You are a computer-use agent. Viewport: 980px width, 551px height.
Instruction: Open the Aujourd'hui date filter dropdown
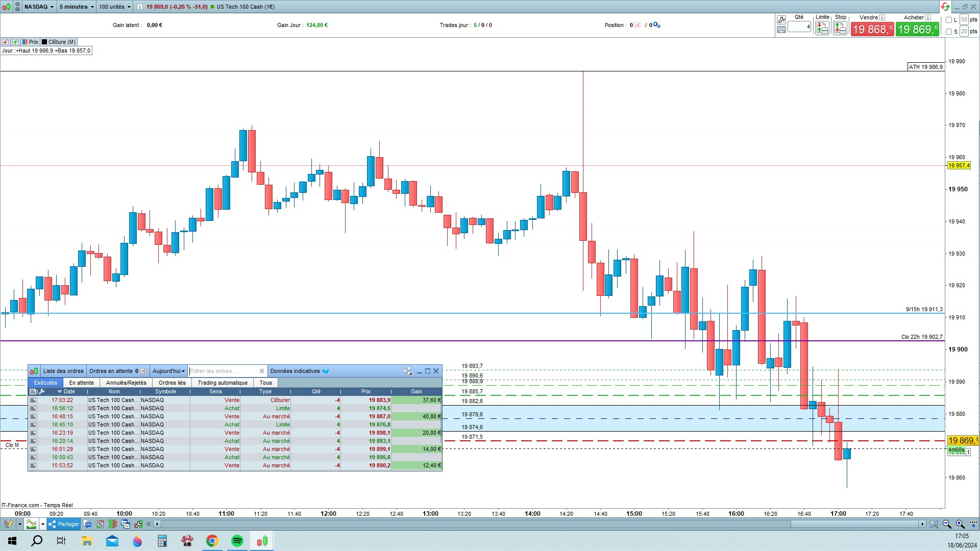tap(168, 371)
